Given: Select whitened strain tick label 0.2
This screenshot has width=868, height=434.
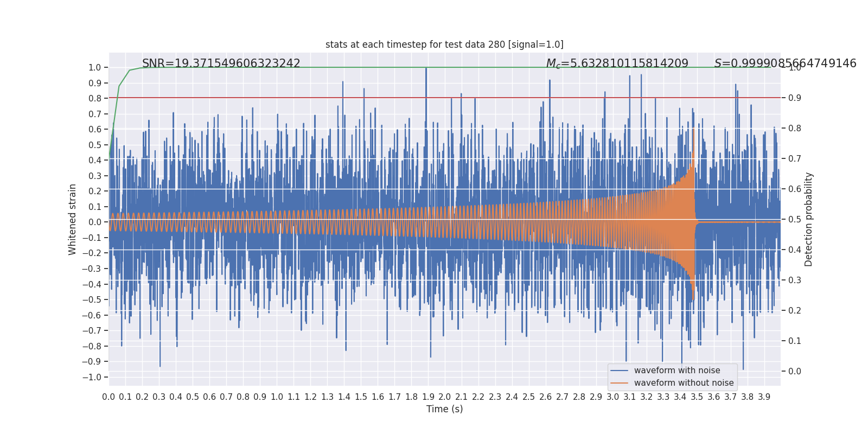Looking at the screenshot, I should [95, 191].
